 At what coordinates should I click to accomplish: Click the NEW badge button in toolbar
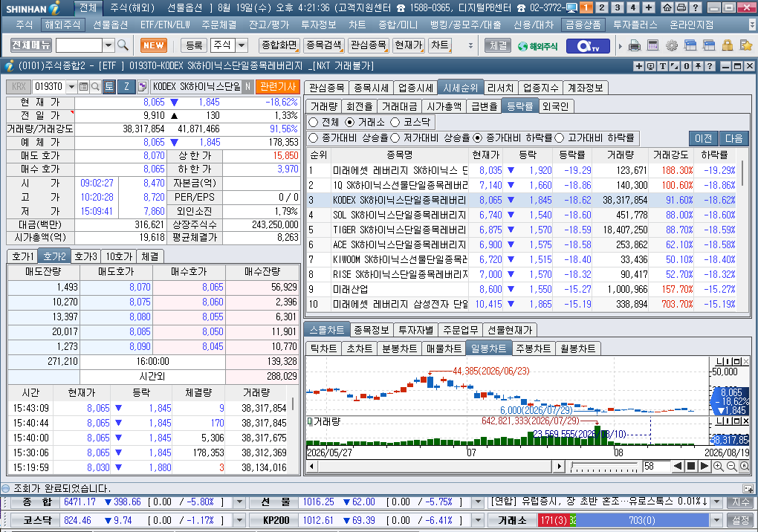tap(154, 45)
